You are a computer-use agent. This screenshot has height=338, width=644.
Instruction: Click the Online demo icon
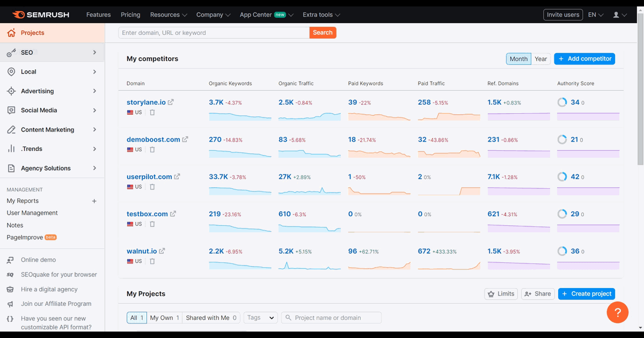(10, 260)
